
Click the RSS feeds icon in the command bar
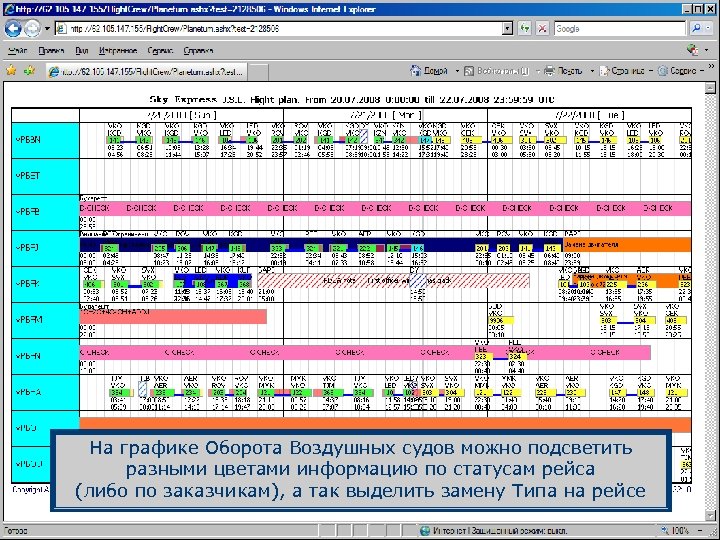pyautogui.click(x=469, y=71)
